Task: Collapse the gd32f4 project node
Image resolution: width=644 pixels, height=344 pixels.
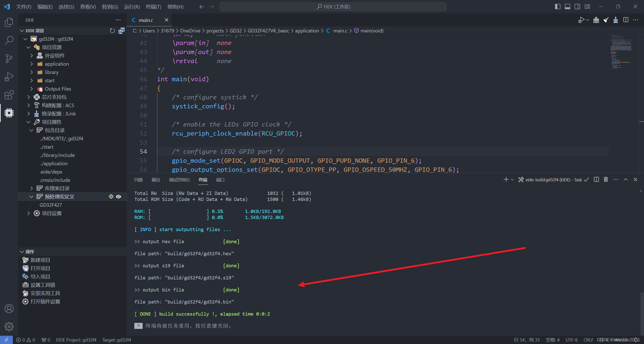Action: coord(25,39)
